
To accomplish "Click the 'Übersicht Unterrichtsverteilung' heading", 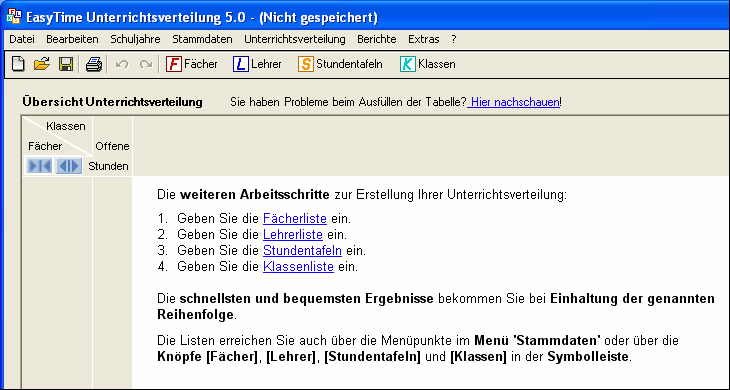I will (112, 102).
